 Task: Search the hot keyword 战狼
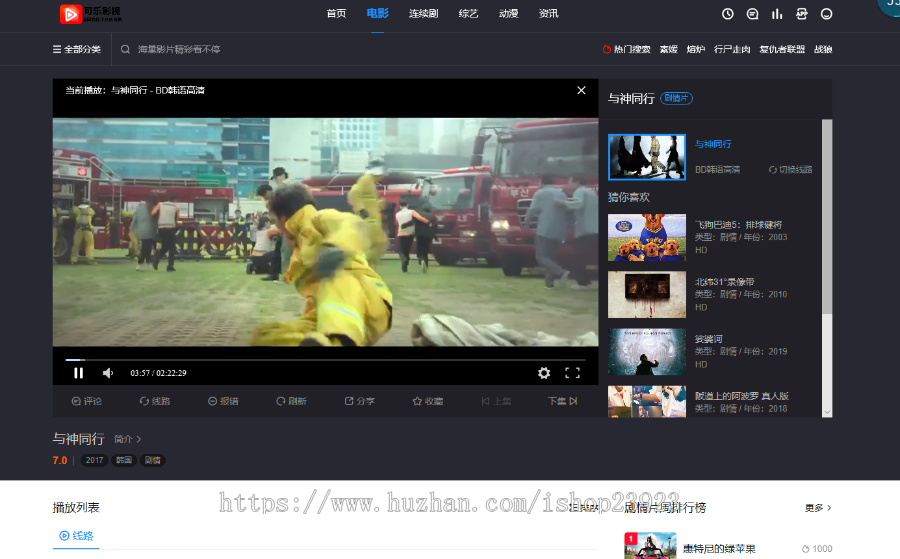823,49
